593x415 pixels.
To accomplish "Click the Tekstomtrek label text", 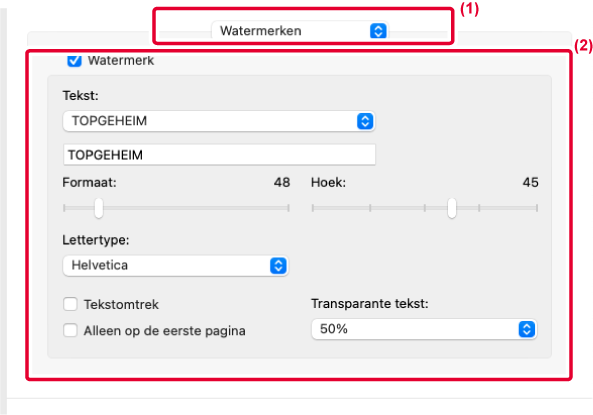I will point(121,305).
